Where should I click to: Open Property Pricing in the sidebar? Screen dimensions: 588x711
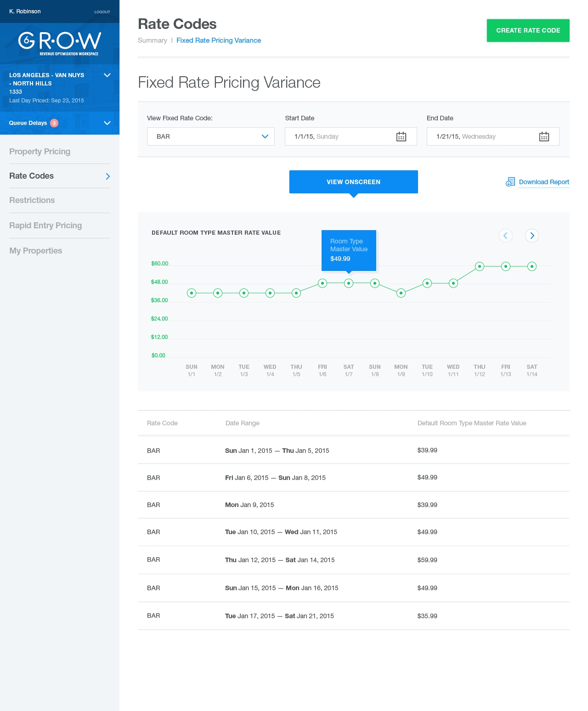[40, 152]
